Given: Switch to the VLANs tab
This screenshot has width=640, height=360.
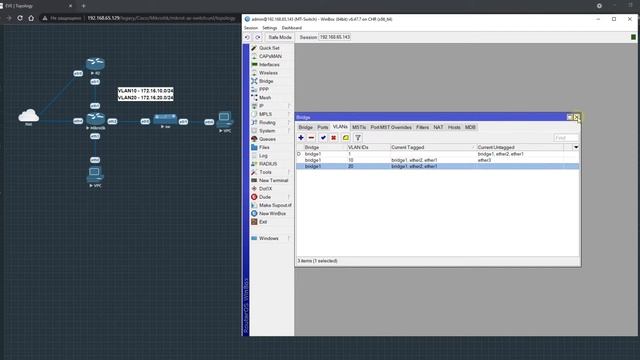Looking at the screenshot, I should coord(340,127).
